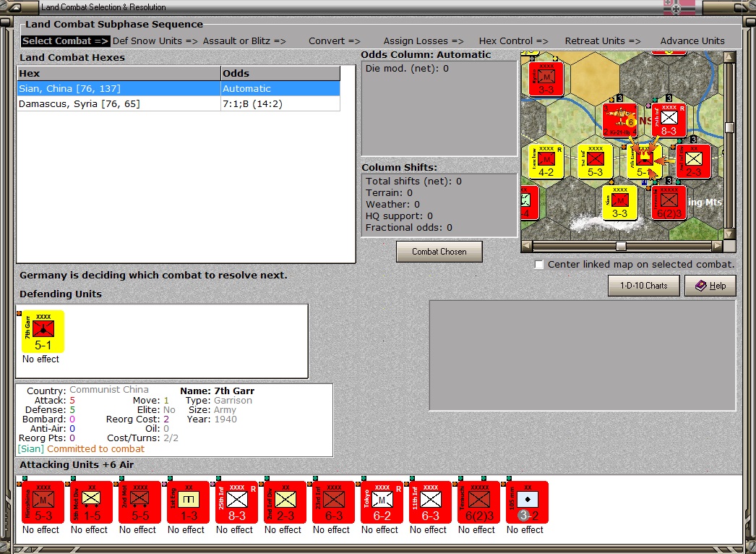Screen dimensions: 756x554
Task: Select the 2nd Inf Div 2-3 attacking counter
Action: [x=285, y=502]
